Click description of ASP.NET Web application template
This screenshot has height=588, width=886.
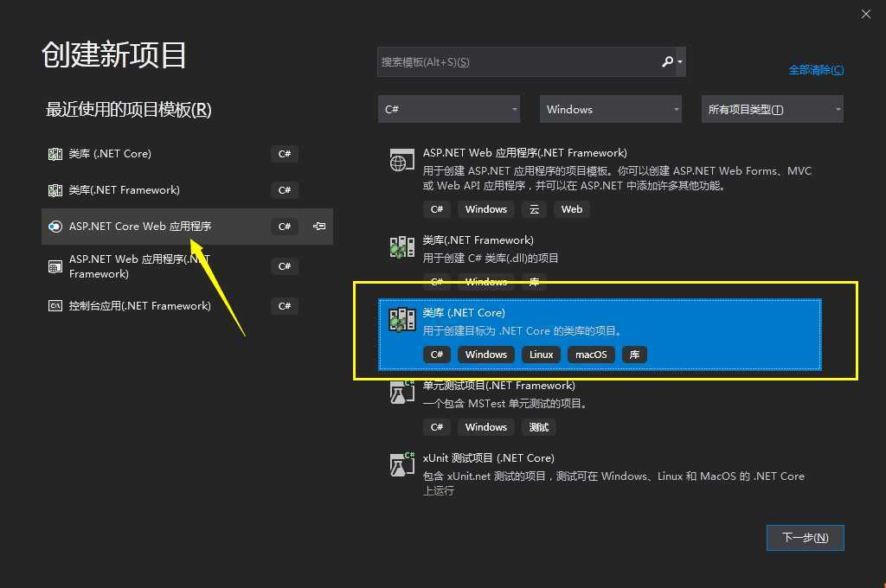(x=617, y=178)
